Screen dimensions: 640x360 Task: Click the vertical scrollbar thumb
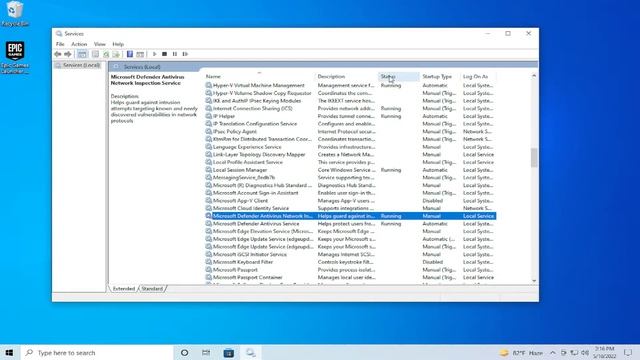[x=534, y=158]
